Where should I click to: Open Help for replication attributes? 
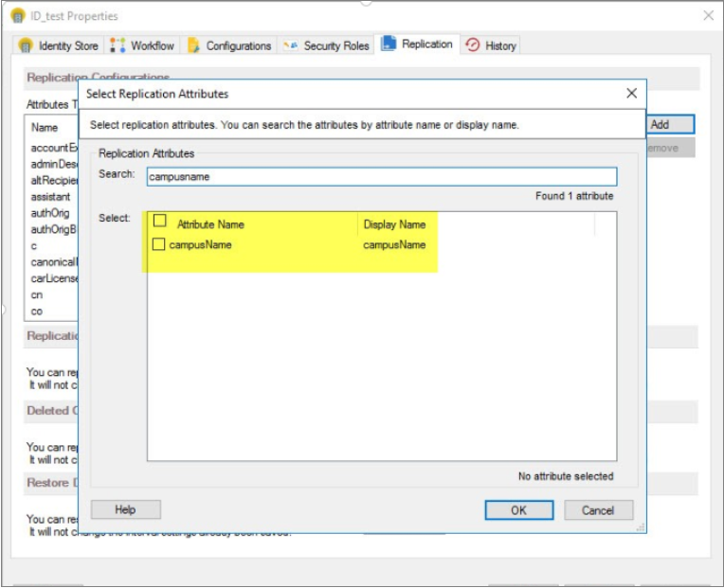tap(126, 509)
